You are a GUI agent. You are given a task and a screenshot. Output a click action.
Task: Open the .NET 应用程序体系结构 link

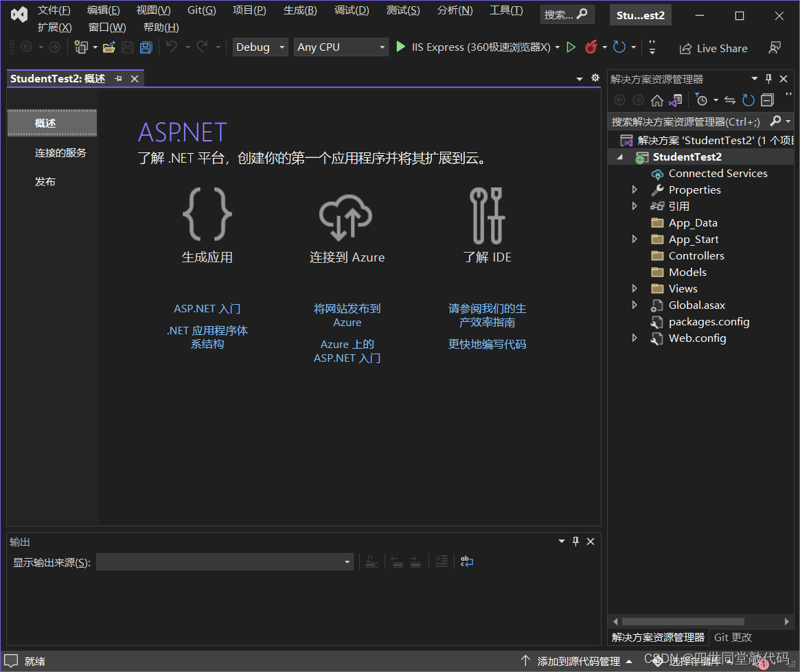(207, 338)
